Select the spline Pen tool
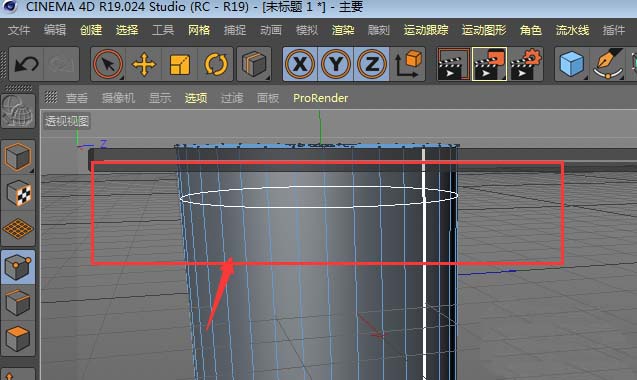 click(608, 64)
